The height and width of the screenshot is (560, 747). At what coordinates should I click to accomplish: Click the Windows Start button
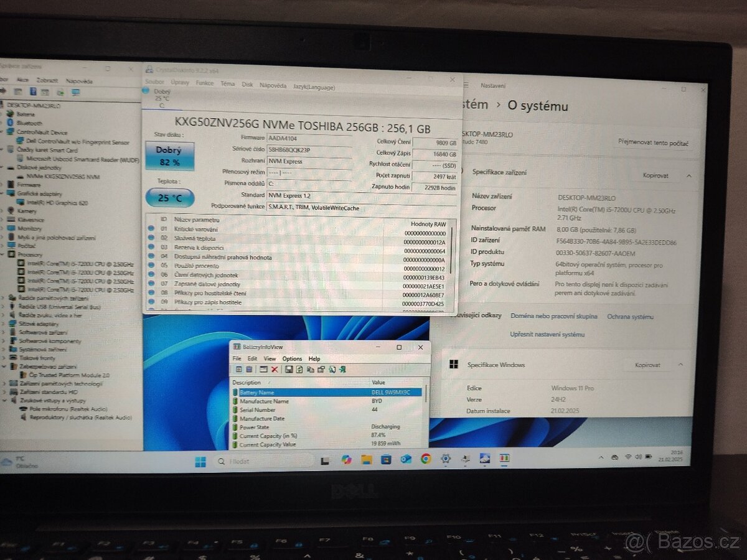coord(199,461)
